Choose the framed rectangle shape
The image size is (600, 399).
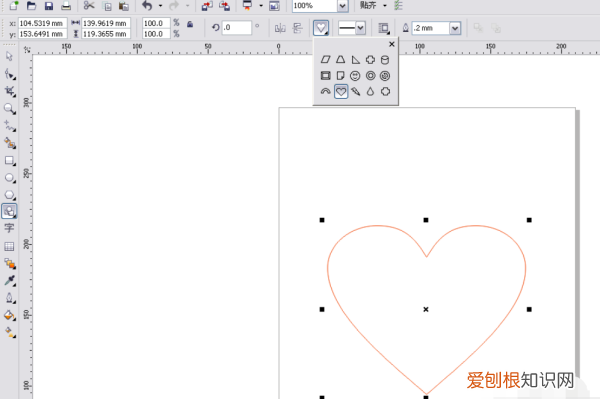(x=325, y=76)
